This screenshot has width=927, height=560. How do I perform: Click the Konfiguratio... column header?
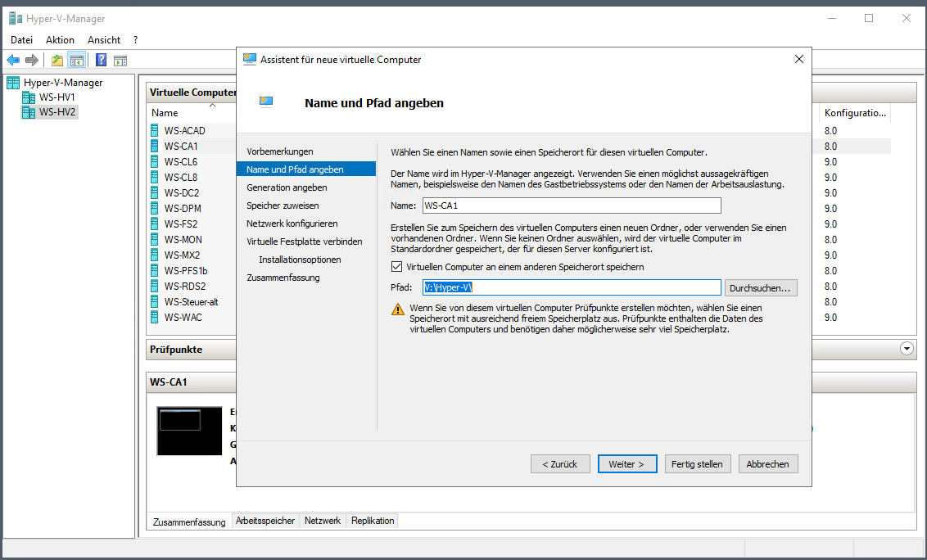(855, 113)
